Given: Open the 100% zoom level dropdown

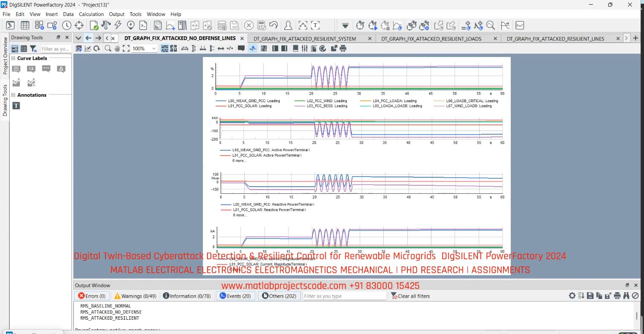Looking at the screenshot, I should click(x=154, y=49).
